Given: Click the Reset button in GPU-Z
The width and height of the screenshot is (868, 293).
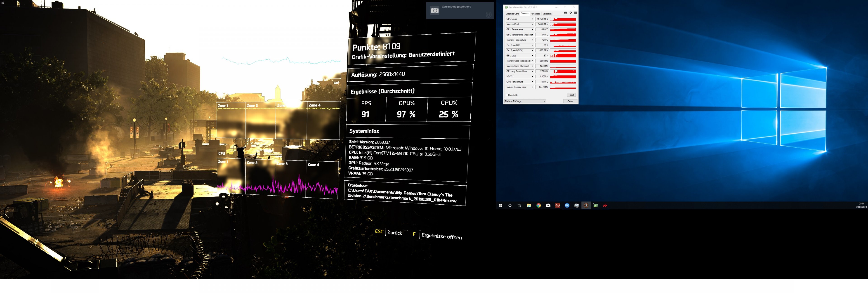Looking at the screenshot, I should click(x=571, y=95).
